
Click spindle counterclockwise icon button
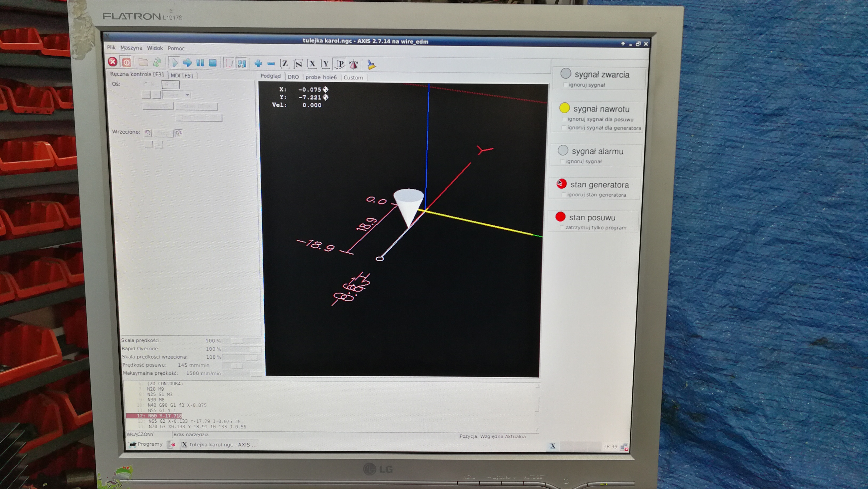148,133
